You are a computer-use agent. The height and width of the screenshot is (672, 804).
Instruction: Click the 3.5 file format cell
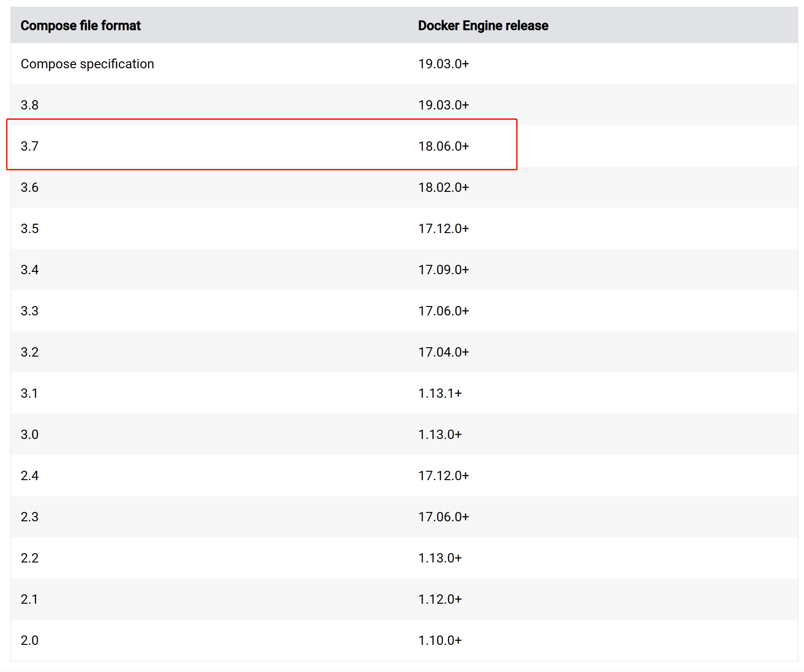[29, 229]
